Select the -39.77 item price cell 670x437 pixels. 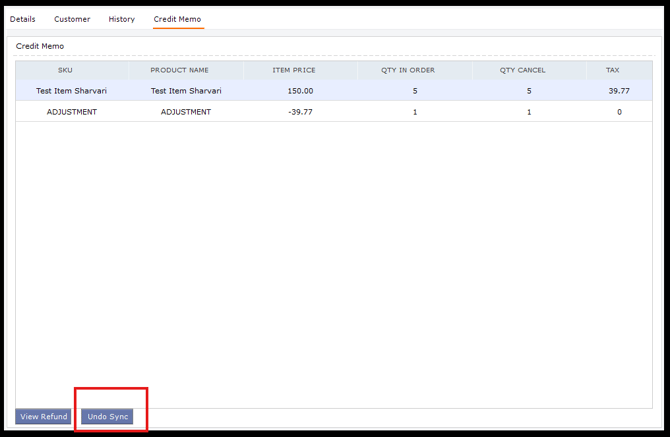pos(300,112)
